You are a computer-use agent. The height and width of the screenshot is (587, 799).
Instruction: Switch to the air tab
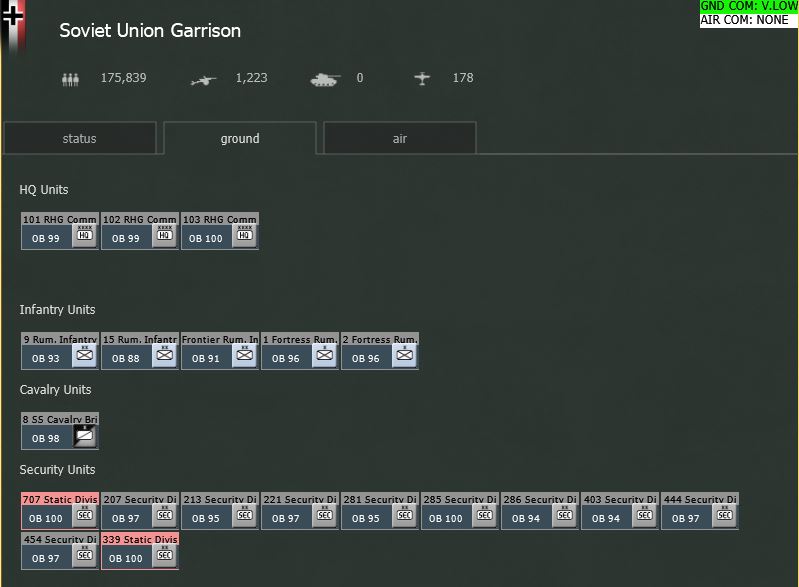[400, 138]
